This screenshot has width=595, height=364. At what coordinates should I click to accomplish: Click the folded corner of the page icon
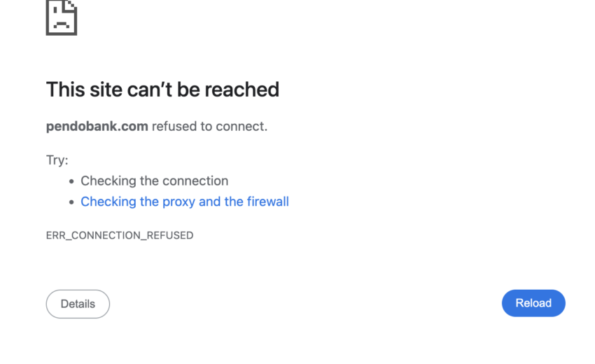(71, 6)
